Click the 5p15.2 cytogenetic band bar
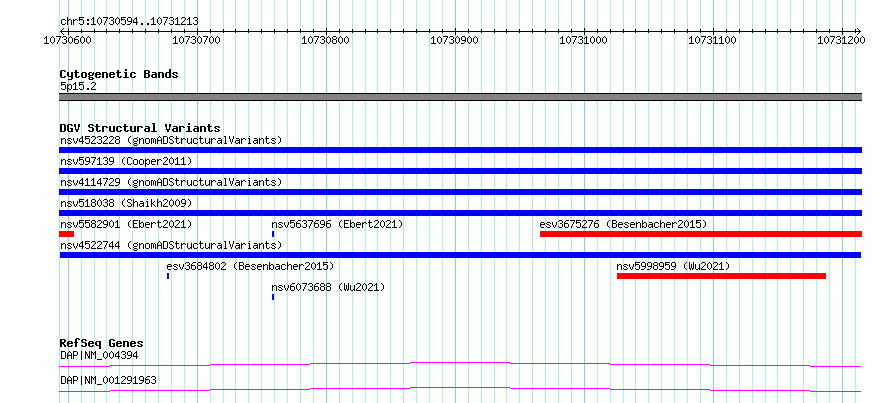890x403 pixels. (460, 97)
